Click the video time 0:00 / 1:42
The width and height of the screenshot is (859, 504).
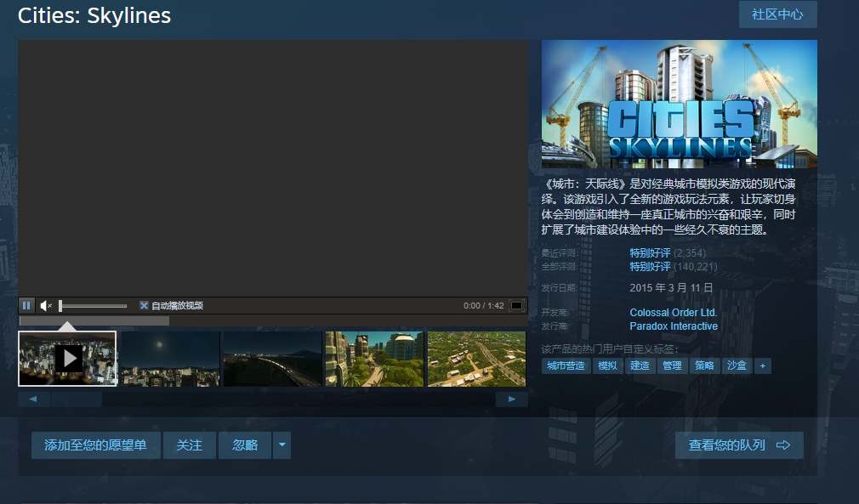[x=484, y=305]
